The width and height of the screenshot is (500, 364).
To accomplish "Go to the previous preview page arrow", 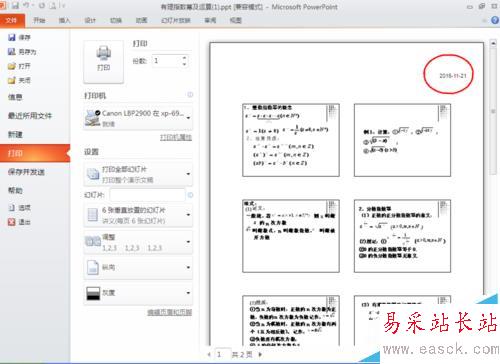I will 209,354.
